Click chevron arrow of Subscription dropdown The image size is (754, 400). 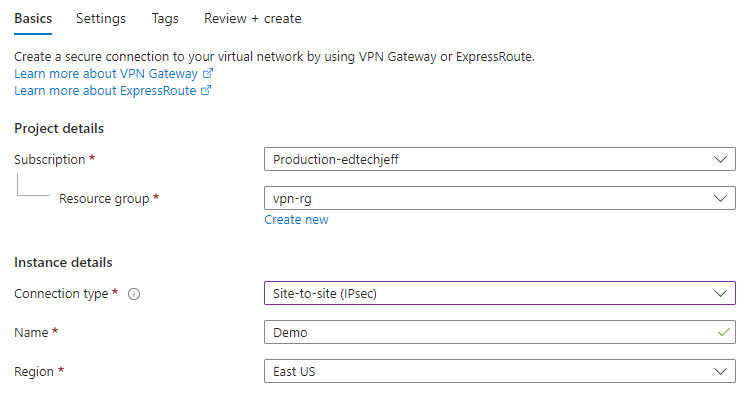click(x=721, y=159)
